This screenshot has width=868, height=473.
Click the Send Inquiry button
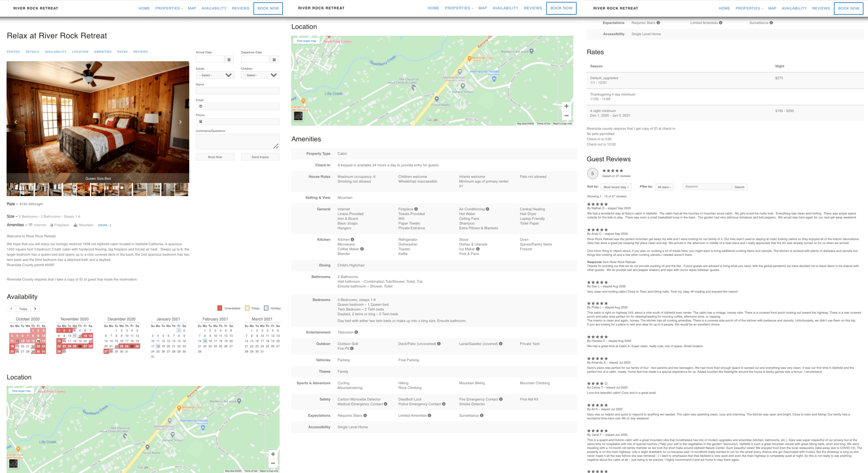pos(260,157)
